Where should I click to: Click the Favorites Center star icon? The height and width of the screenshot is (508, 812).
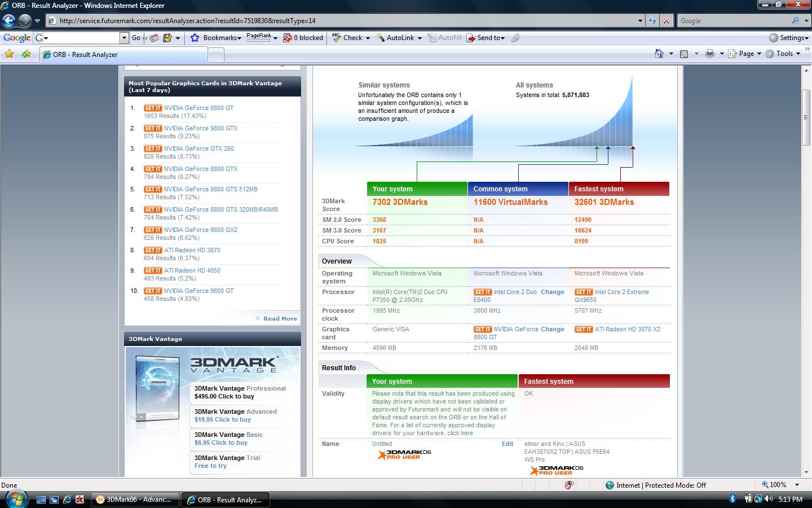pyautogui.click(x=10, y=54)
